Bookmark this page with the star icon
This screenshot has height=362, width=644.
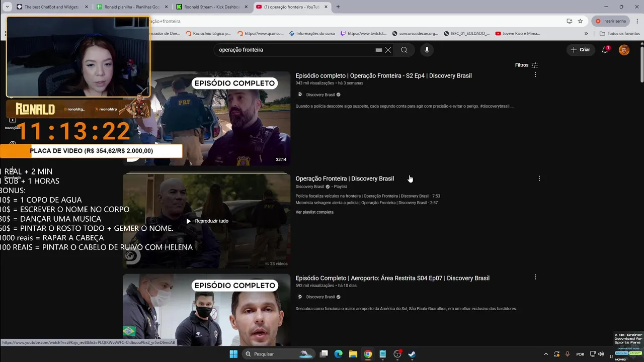(580, 21)
